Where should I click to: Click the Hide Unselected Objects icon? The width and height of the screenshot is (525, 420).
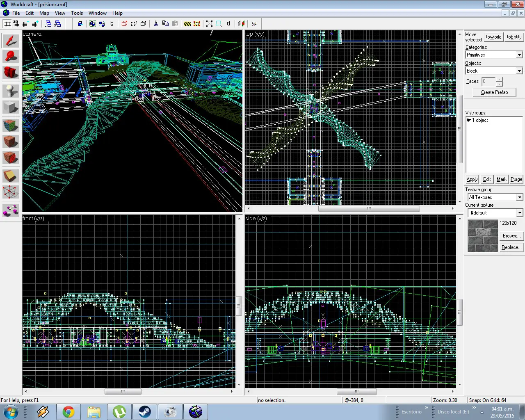(134, 24)
